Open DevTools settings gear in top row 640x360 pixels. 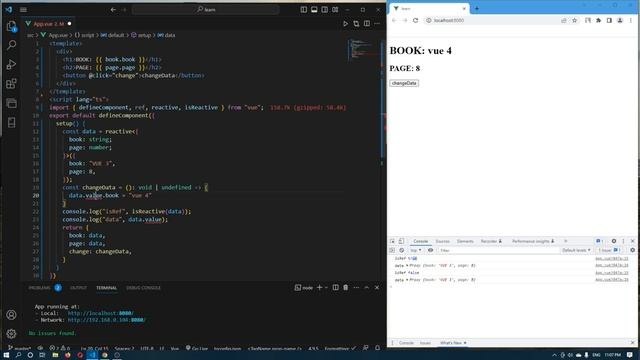(613, 241)
